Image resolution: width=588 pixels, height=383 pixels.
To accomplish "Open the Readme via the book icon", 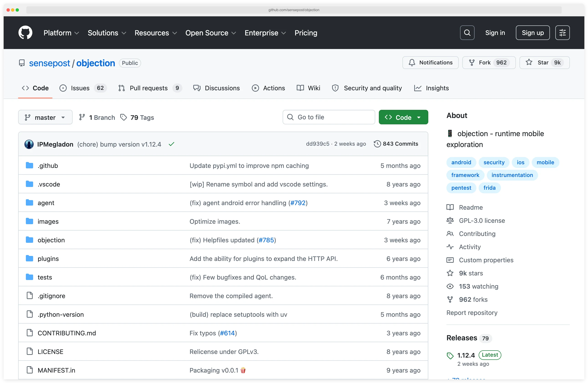I will tap(450, 207).
